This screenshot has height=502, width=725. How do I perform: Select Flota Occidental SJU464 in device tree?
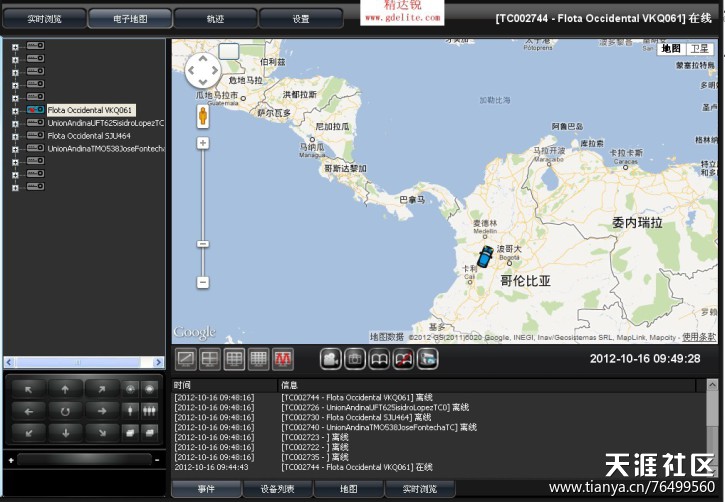(89, 136)
